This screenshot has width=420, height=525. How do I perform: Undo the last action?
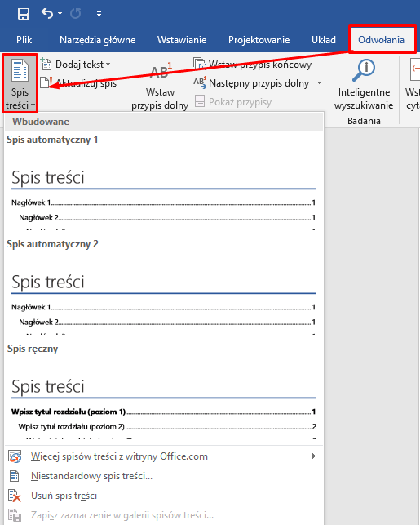pos(47,13)
